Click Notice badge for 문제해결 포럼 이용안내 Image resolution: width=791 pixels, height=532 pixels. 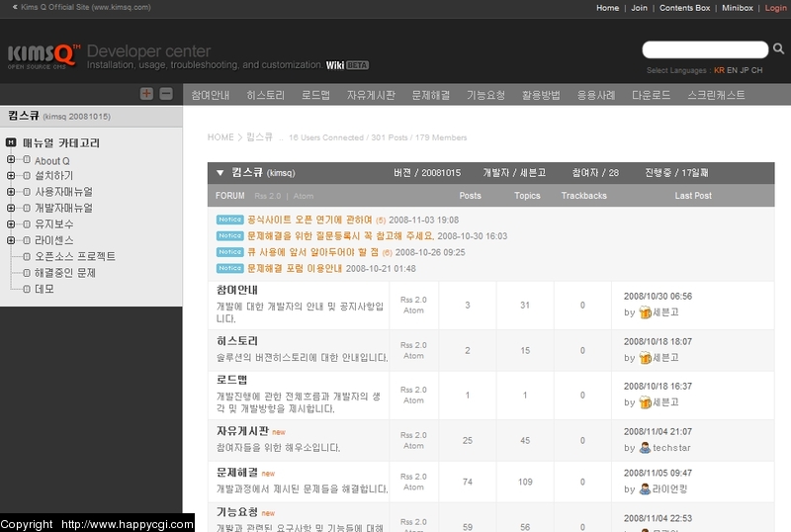click(x=230, y=268)
